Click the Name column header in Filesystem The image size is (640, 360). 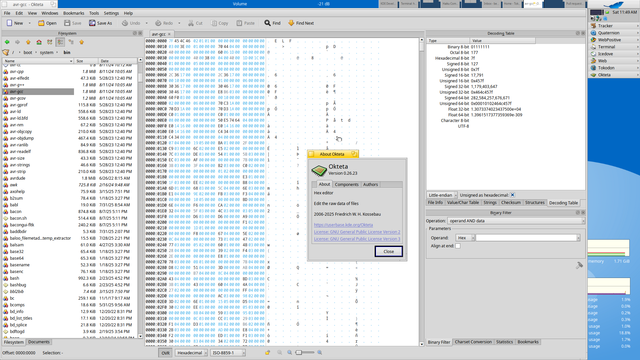(x=38, y=61)
